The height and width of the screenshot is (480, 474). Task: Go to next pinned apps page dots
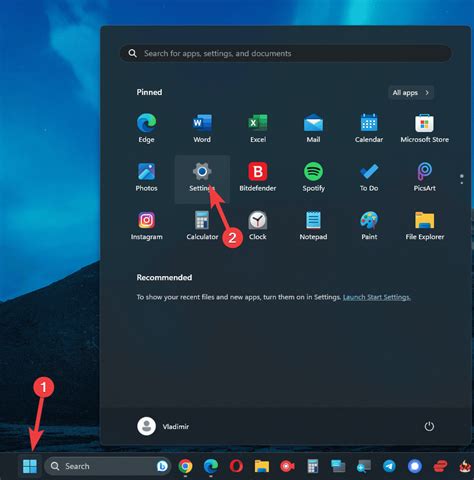tap(462, 179)
